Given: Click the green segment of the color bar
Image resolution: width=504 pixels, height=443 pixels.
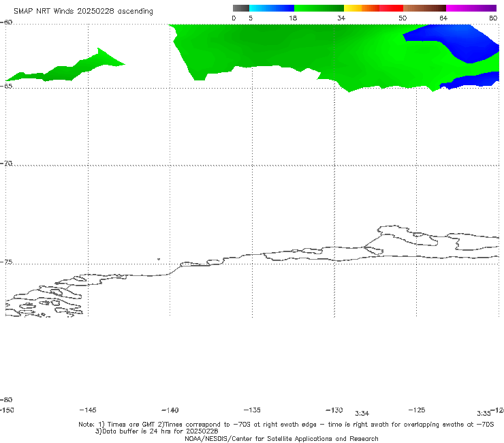Looking at the screenshot, I should [x=319, y=8].
